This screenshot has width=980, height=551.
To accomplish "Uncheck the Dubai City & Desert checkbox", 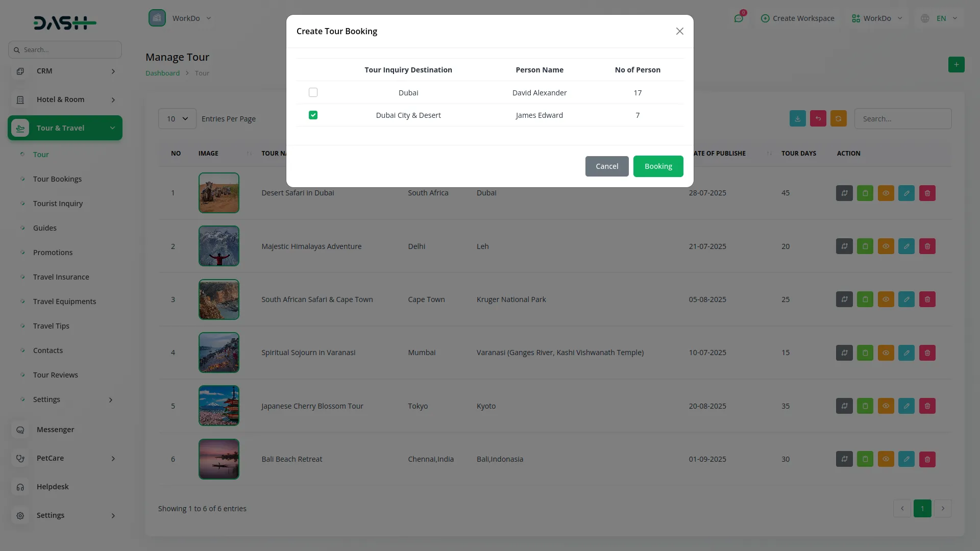I will [313, 115].
